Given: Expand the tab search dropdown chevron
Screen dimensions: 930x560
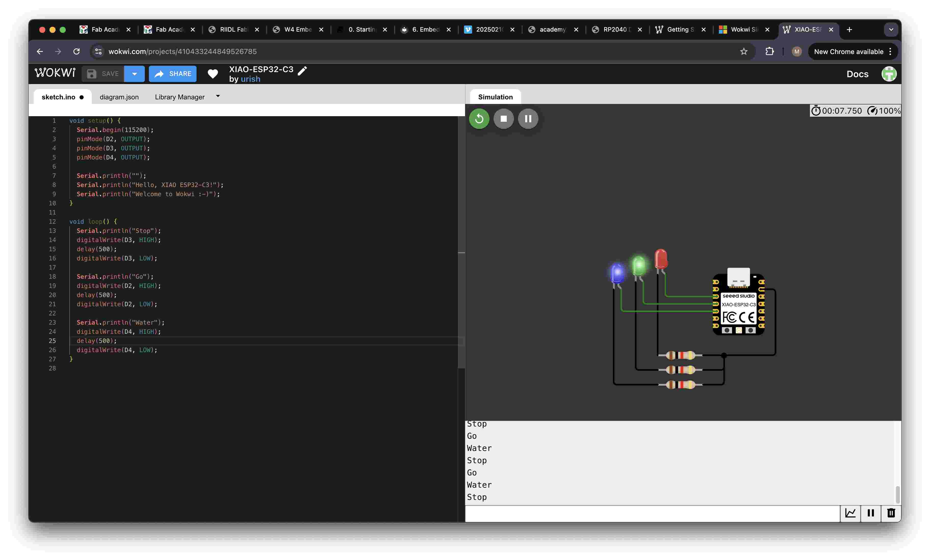Looking at the screenshot, I should [x=891, y=29].
